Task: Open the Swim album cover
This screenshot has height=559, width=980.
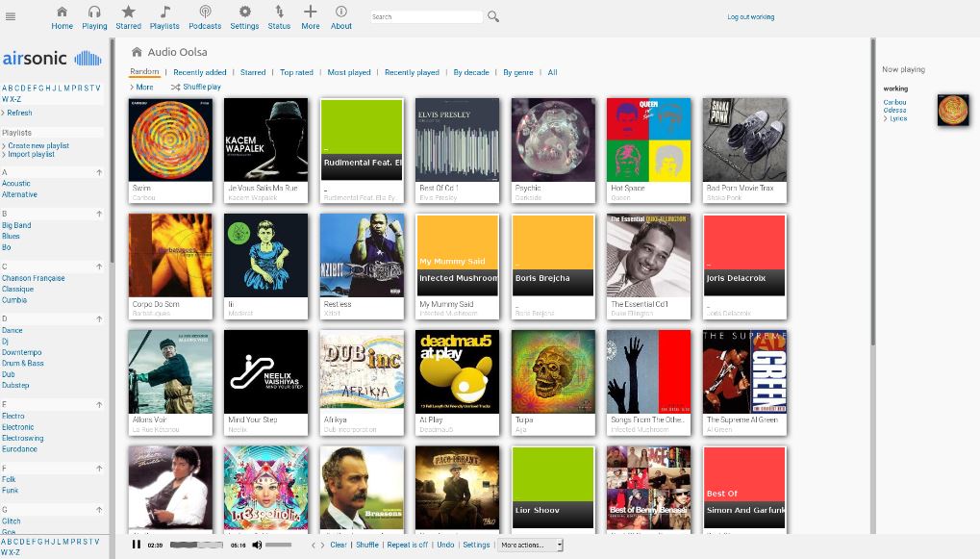Action: pyautogui.click(x=170, y=140)
